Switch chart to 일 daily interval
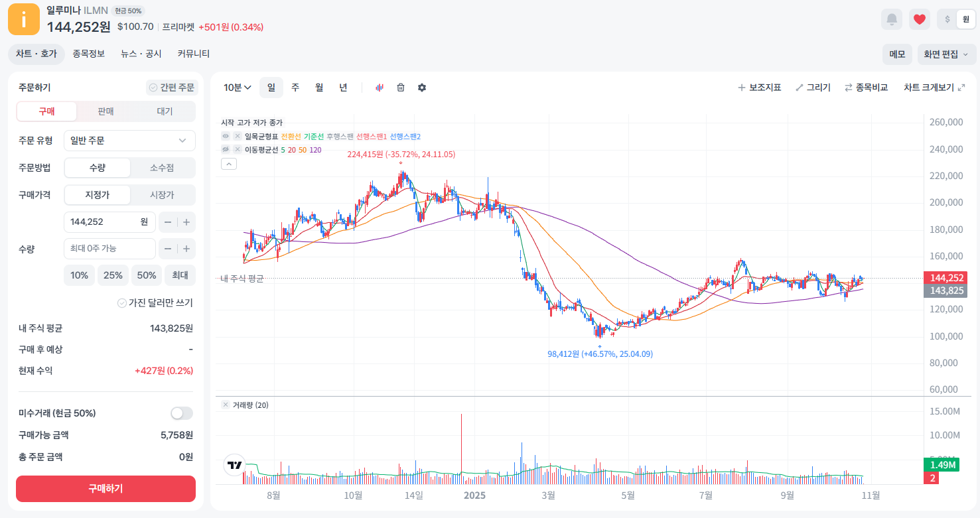Screen dimensions: 980x518 [x=271, y=88]
